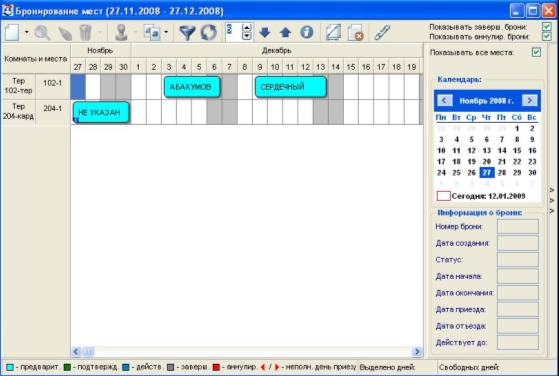Screen dimensions: 559x376
Task: Open the blue info circle icon
Action: [x=307, y=32]
